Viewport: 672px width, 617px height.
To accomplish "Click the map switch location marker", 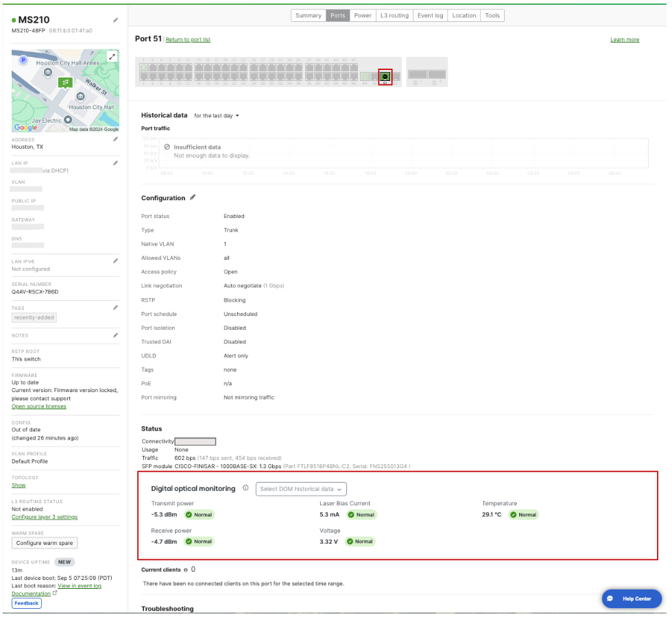I will (x=65, y=82).
